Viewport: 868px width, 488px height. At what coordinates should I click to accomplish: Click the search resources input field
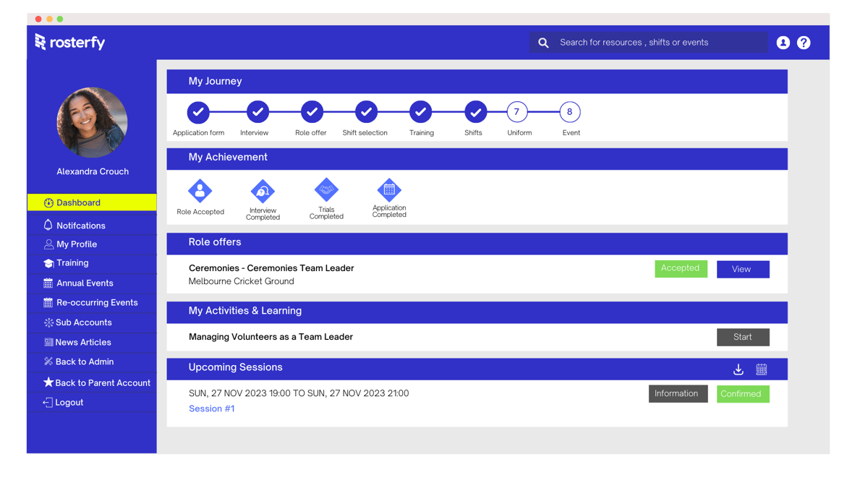(x=651, y=42)
